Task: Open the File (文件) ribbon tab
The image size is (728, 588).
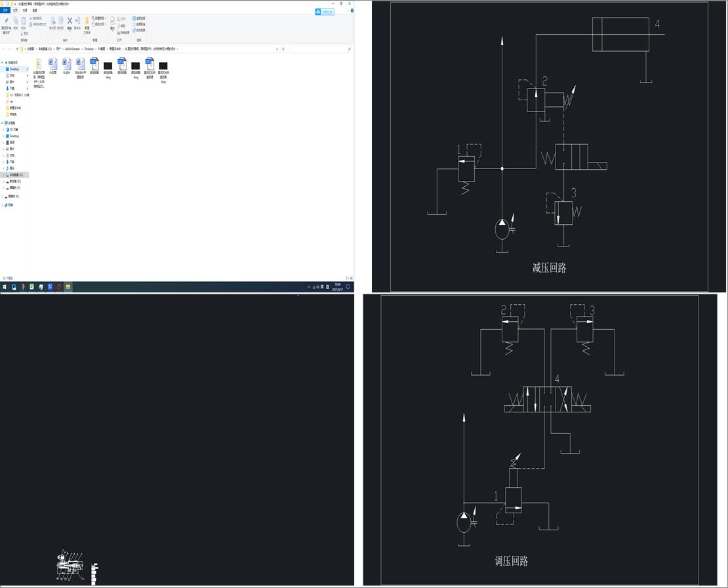Action: click(5, 10)
